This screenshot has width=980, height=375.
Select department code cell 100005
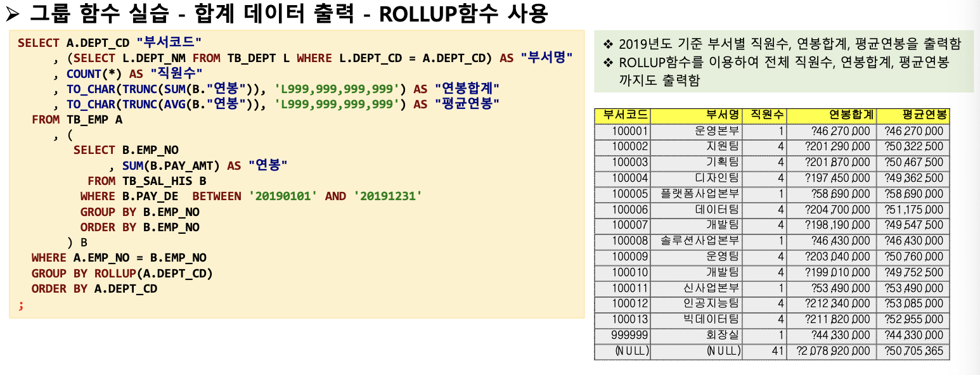tap(622, 194)
